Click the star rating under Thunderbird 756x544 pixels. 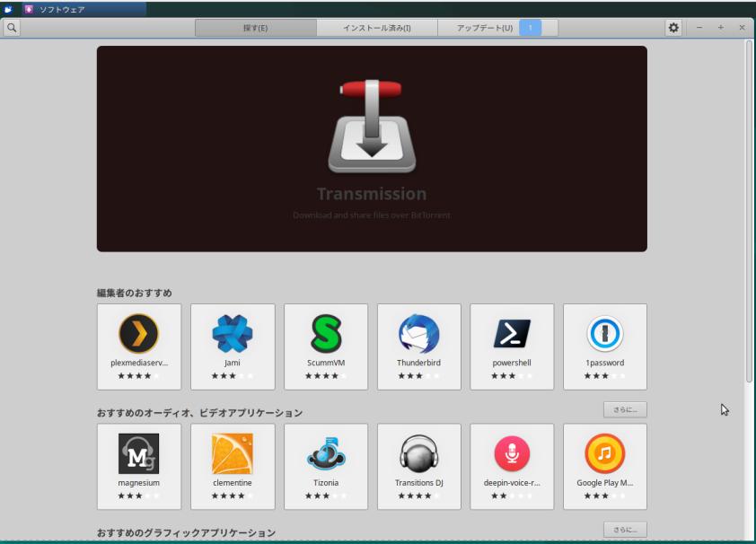click(419, 376)
